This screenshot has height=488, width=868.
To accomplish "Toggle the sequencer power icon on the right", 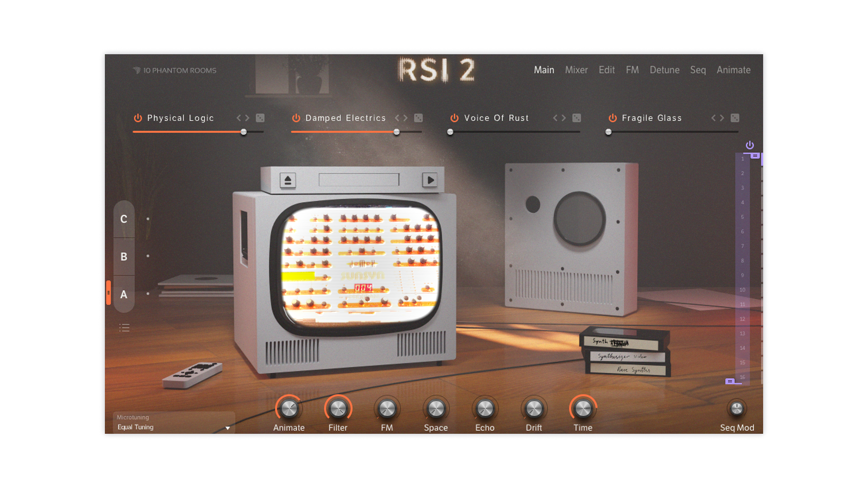I will pyautogui.click(x=750, y=145).
